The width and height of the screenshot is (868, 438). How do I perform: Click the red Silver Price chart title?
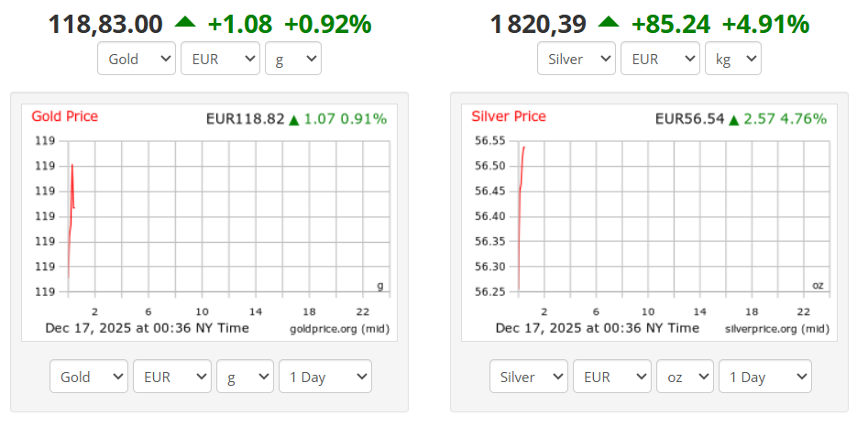[x=509, y=116]
